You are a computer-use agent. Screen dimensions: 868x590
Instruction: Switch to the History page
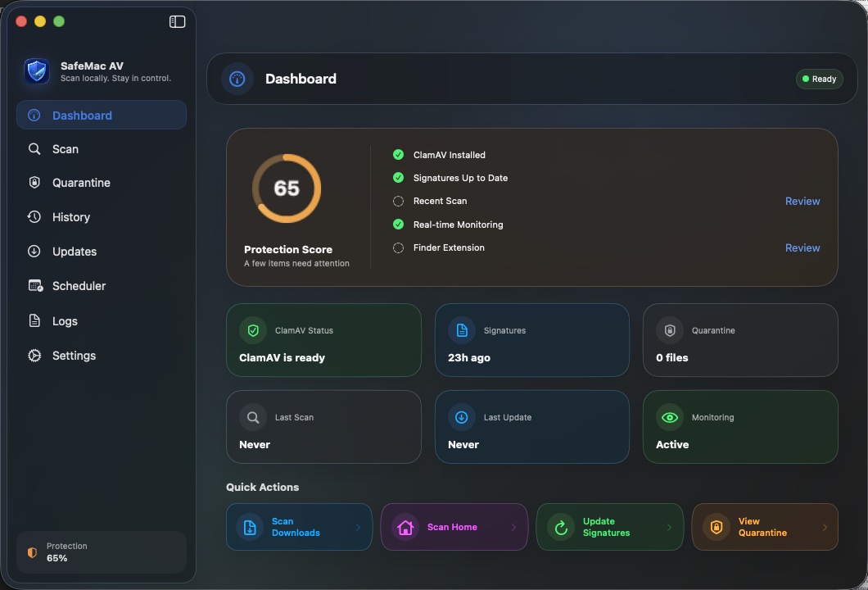102,217
